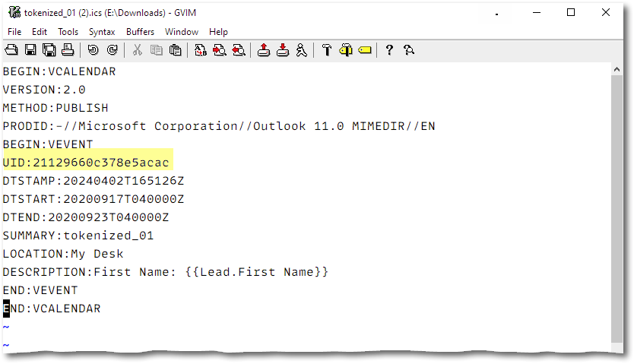
Task: Open the Window menu
Action: 182,32
